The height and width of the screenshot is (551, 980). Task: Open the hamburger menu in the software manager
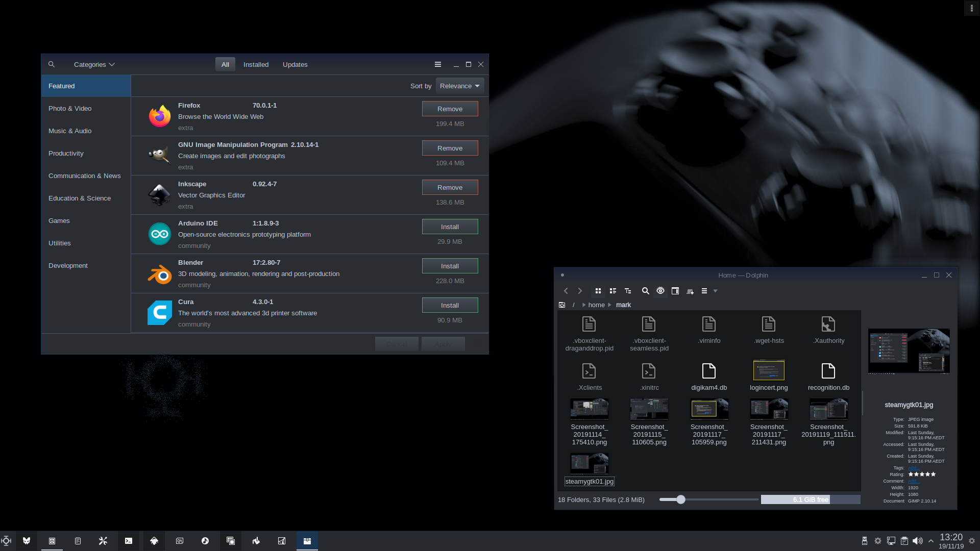438,64
